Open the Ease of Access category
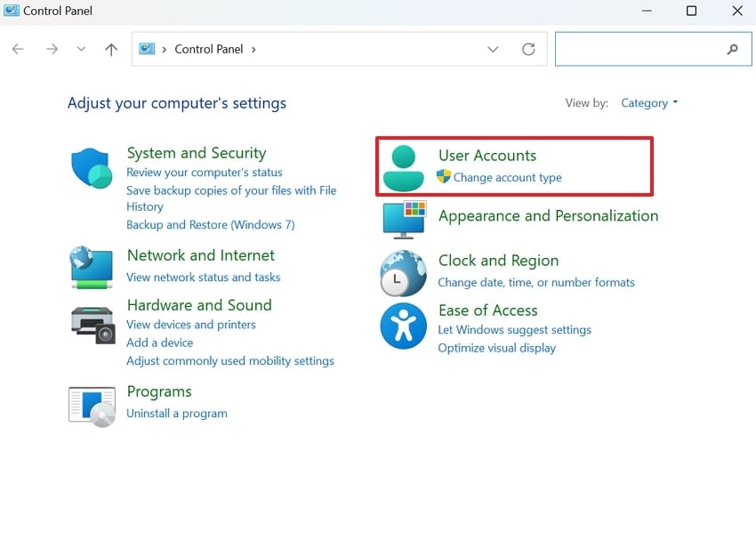 click(x=487, y=310)
